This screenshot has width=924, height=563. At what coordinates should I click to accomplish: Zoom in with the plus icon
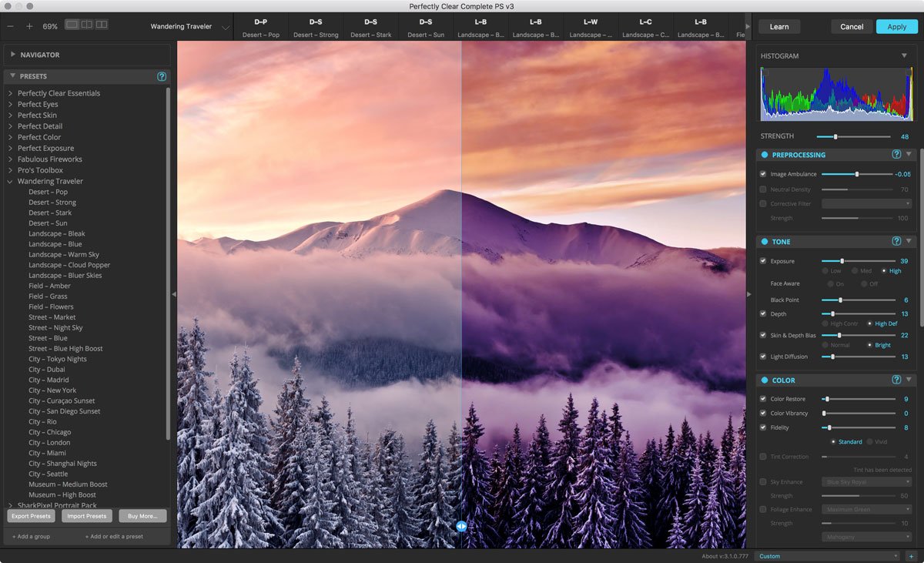click(x=29, y=26)
